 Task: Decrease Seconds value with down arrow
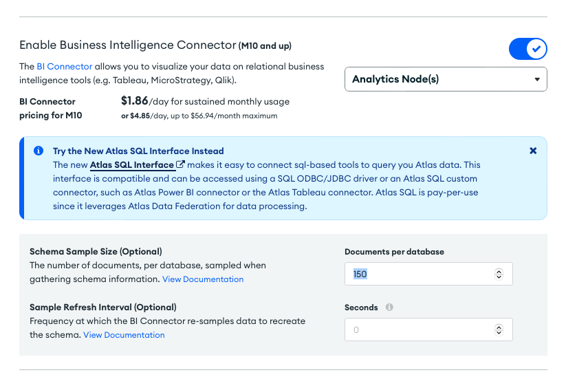pos(499,333)
